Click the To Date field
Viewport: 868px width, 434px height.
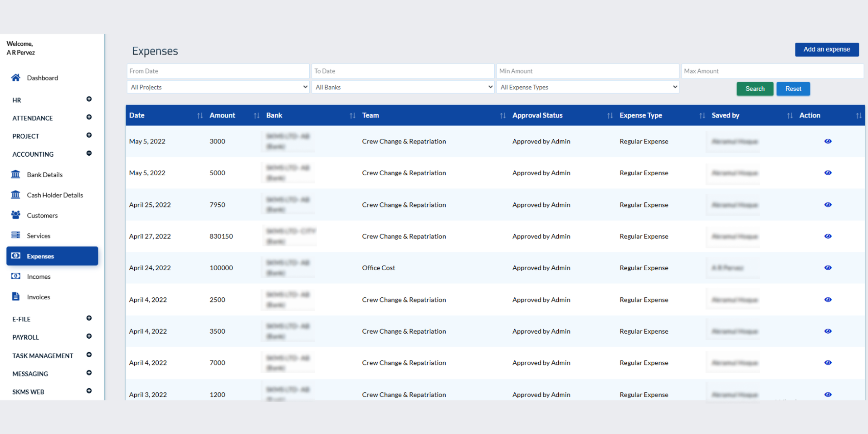click(x=403, y=71)
